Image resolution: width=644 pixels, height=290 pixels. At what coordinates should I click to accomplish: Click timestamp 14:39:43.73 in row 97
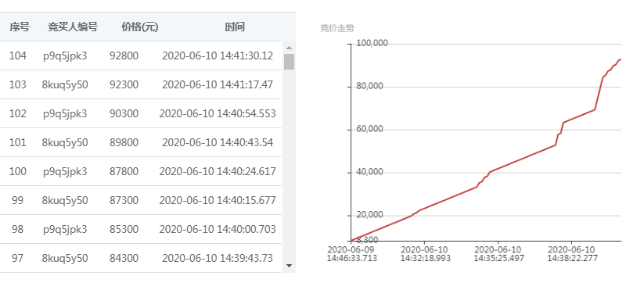(246, 259)
